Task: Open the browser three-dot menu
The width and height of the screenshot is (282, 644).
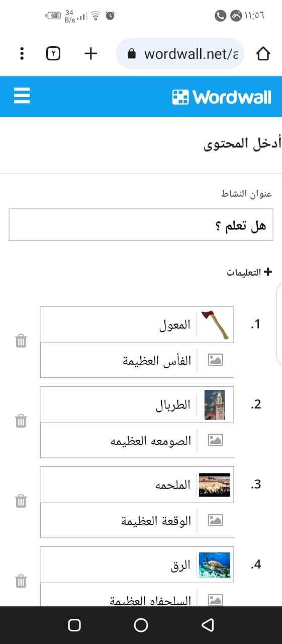Action: [22, 53]
